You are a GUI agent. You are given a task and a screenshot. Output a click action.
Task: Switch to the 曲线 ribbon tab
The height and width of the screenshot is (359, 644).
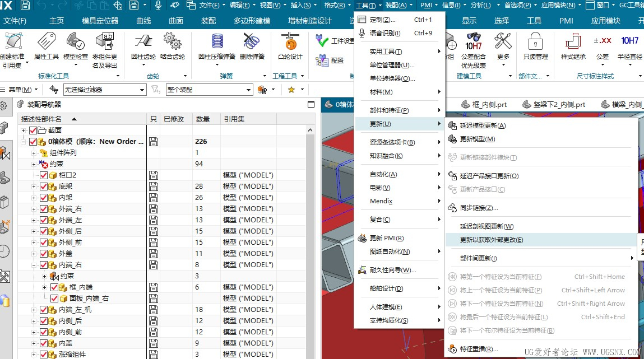(143, 21)
